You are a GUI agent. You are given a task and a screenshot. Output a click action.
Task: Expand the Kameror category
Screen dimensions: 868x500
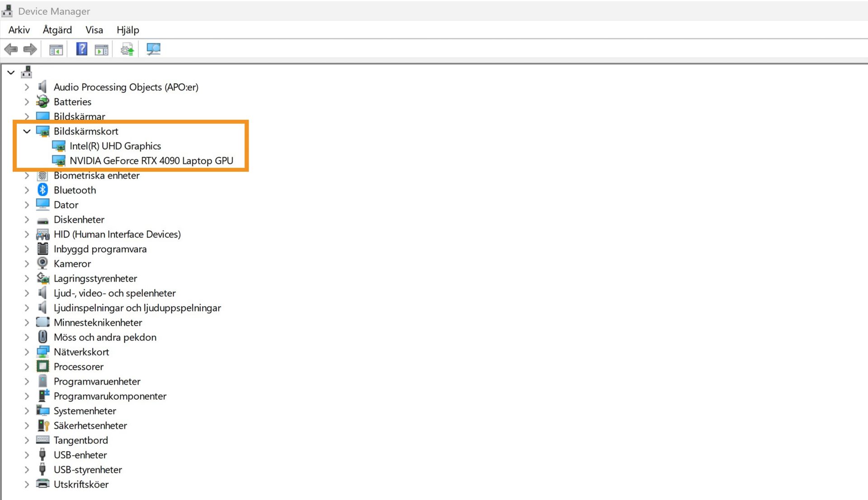coord(27,263)
